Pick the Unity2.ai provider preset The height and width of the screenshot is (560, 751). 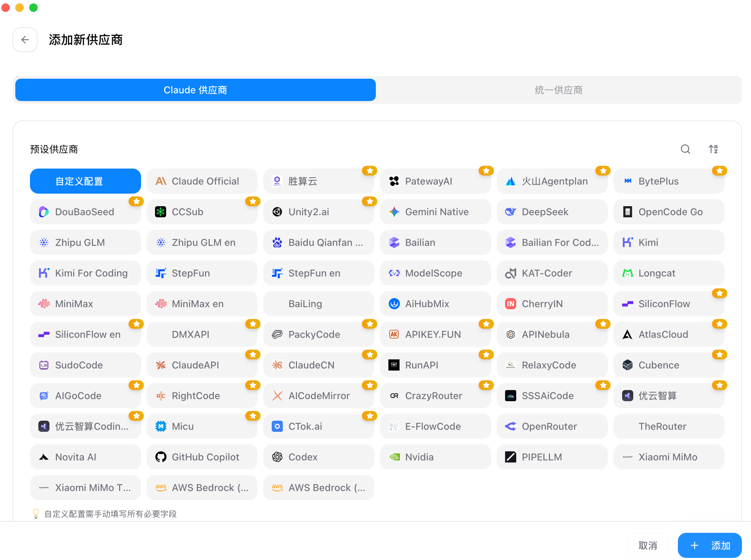(x=319, y=212)
